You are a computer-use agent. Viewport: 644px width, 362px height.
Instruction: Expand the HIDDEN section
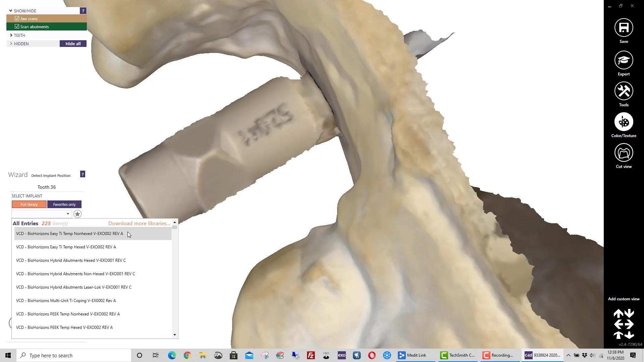point(11,44)
